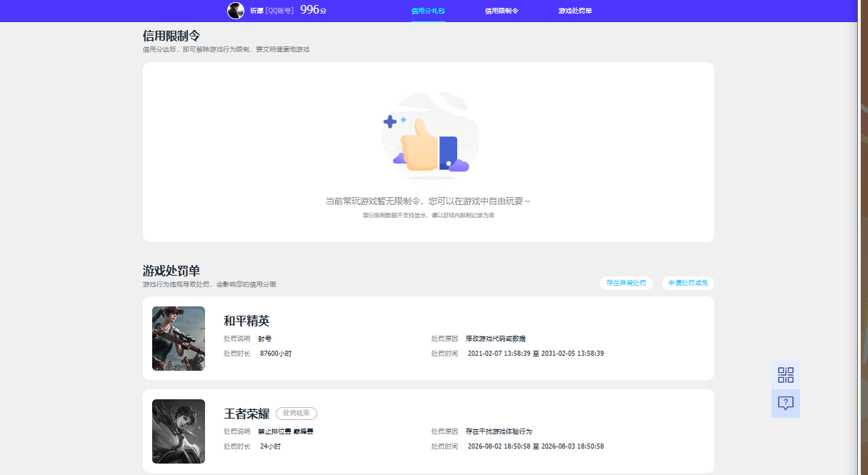Viewport: 868px width, 475px height.
Task: Click the 信用限制令 section heading
Action: [171, 36]
